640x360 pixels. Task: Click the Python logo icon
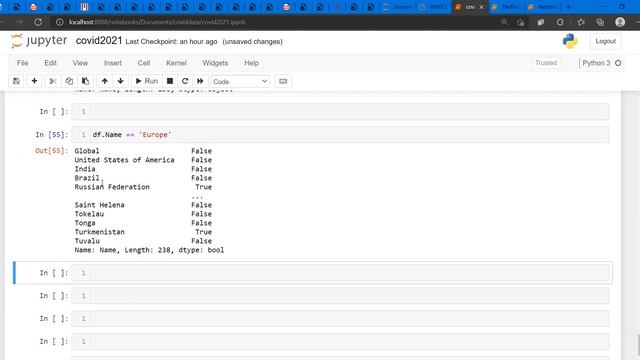point(570,41)
